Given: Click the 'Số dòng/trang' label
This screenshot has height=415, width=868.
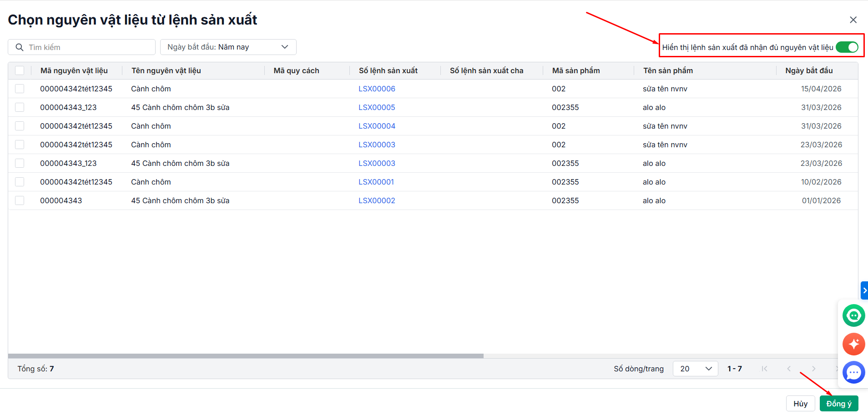Looking at the screenshot, I should [639, 369].
